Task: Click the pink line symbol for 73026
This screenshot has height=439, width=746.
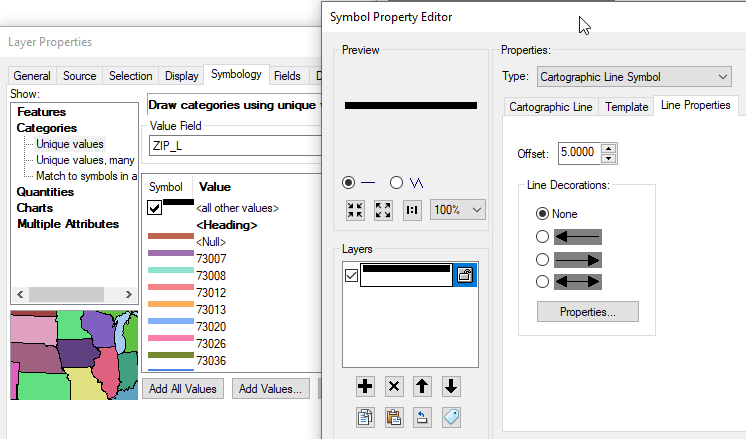Action: click(x=171, y=338)
